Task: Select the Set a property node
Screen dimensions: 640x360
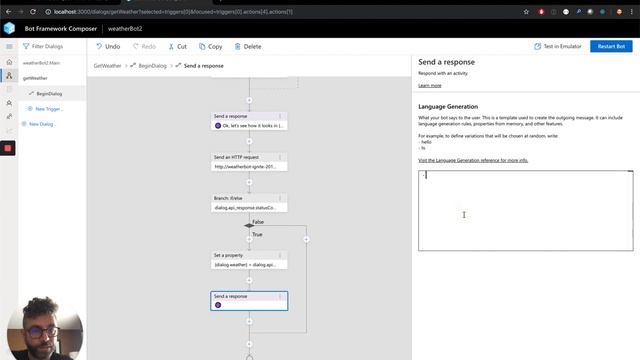Action: click(249, 260)
